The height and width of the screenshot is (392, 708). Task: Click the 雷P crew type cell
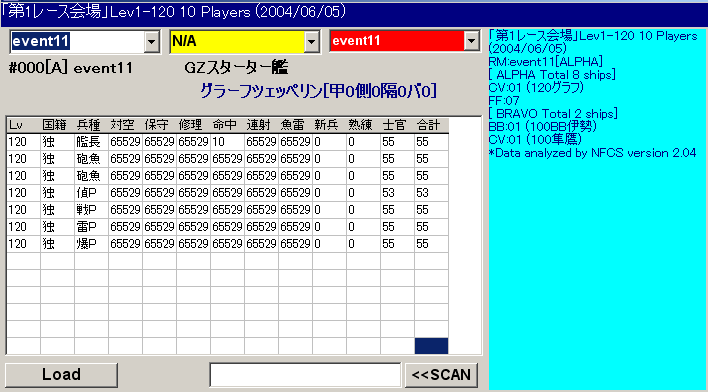point(91,227)
